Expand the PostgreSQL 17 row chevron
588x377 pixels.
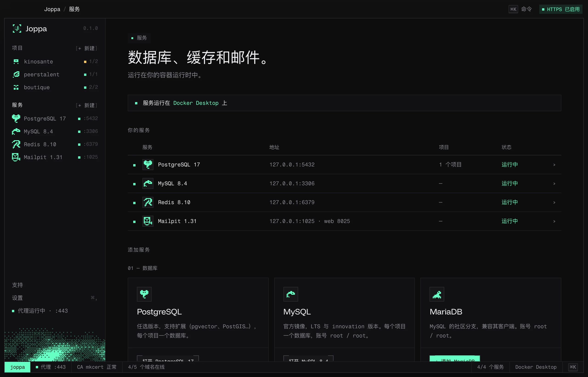(554, 165)
